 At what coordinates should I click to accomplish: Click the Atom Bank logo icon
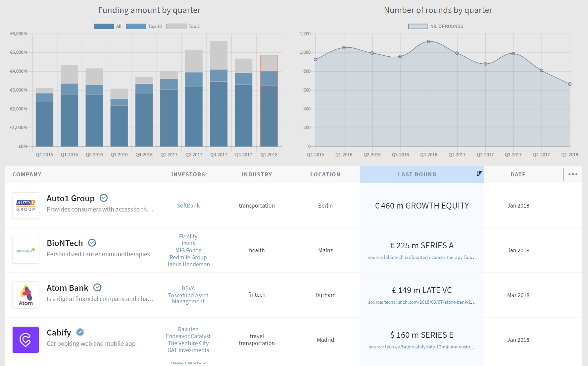coord(26,295)
